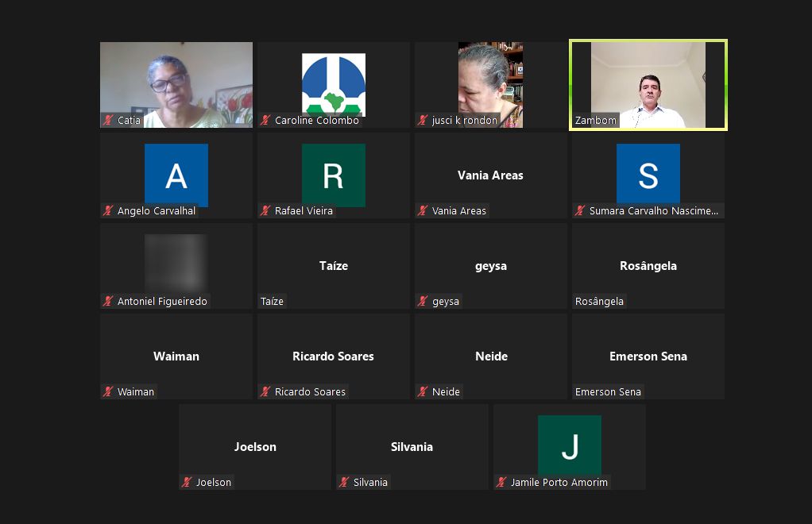Select the Emerson Sena participant tile
The height and width of the screenshot is (524, 812).
(x=648, y=356)
